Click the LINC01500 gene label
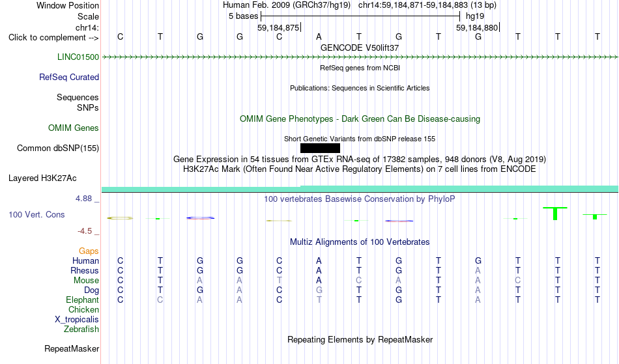619x364 pixels. (78, 57)
